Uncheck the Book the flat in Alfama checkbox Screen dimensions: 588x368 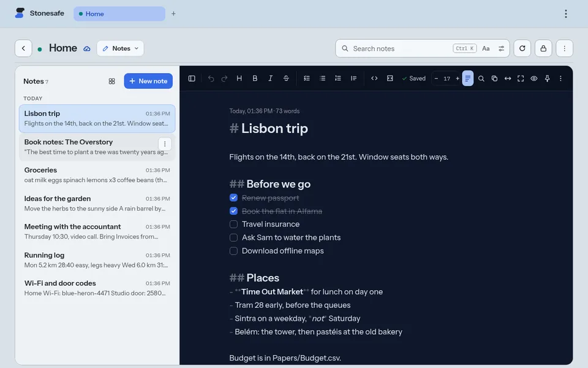[233, 211]
